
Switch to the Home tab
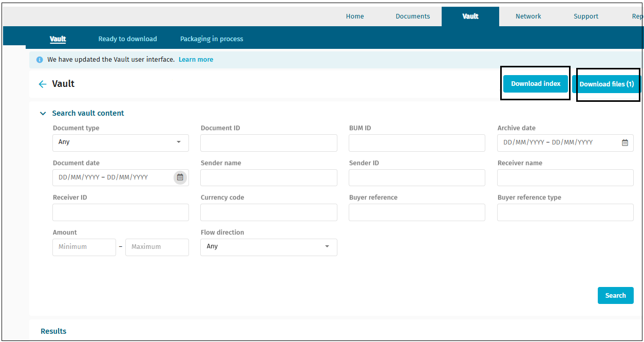click(x=355, y=16)
